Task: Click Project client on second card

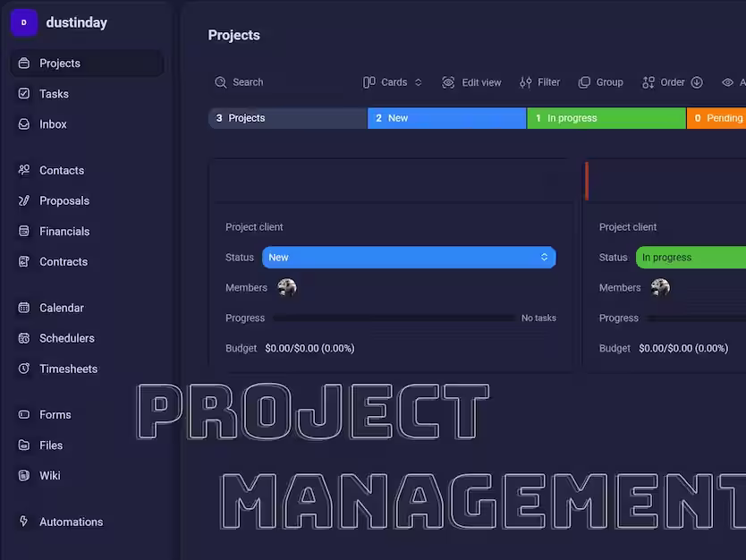Action: coord(628,227)
